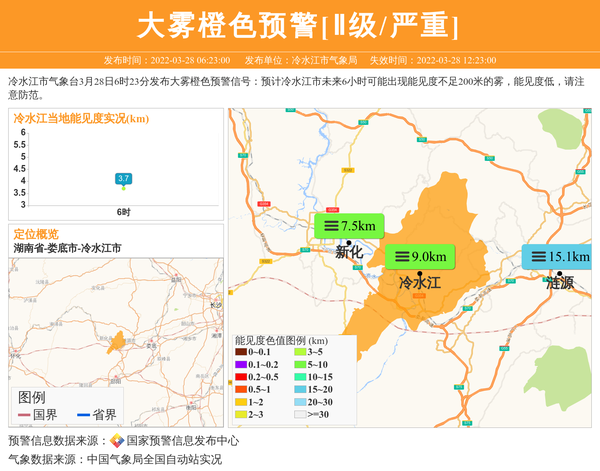Click the 0.5~1 orange-red legend swatch
The image size is (600, 471).
click(241, 389)
